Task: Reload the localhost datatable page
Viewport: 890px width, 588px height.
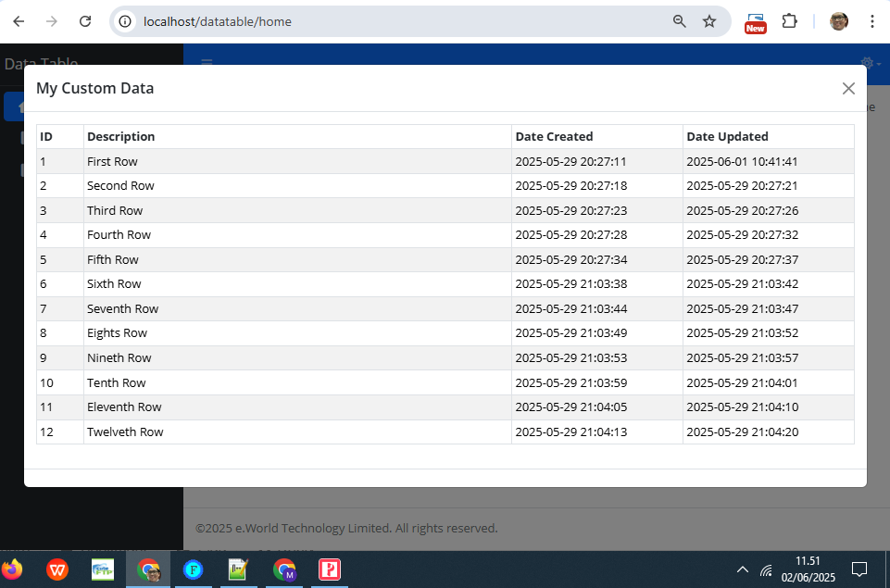Action: pos(85,21)
